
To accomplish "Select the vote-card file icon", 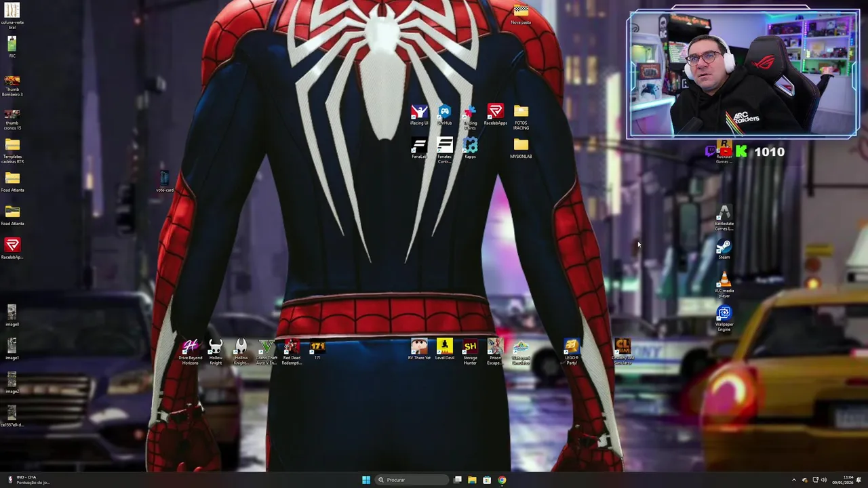I will (x=165, y=181).
